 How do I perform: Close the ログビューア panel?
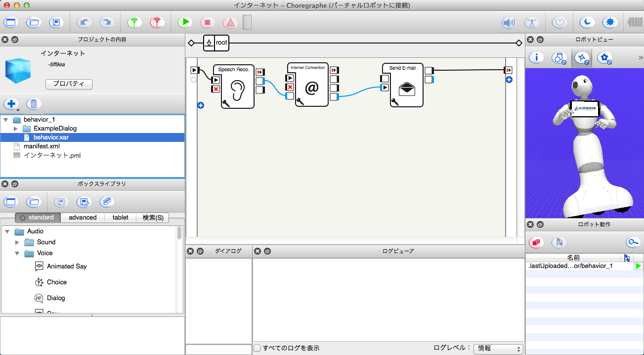coord(257,251)
